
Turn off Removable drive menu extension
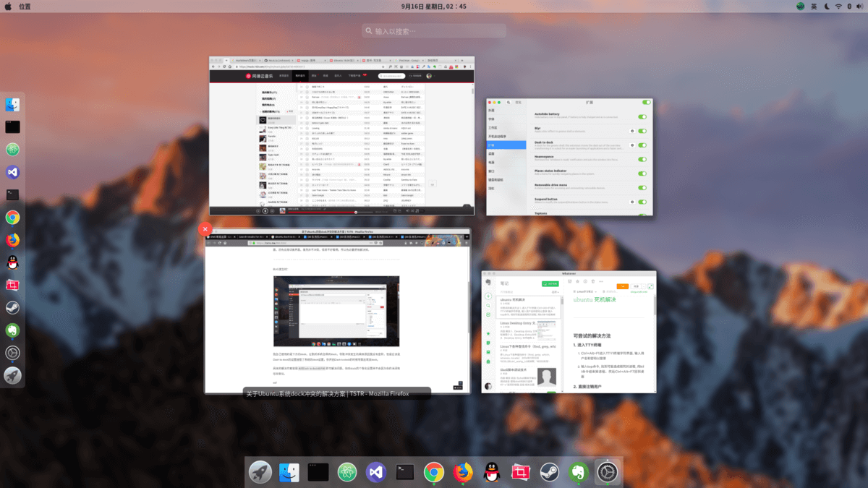[642, 188]
